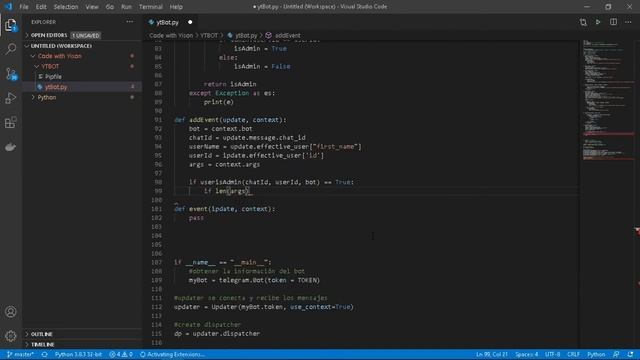Screen dimensions: 640x360
Task: Open the Edit menu
Action: pyautogui.click(x=41, y=7)
